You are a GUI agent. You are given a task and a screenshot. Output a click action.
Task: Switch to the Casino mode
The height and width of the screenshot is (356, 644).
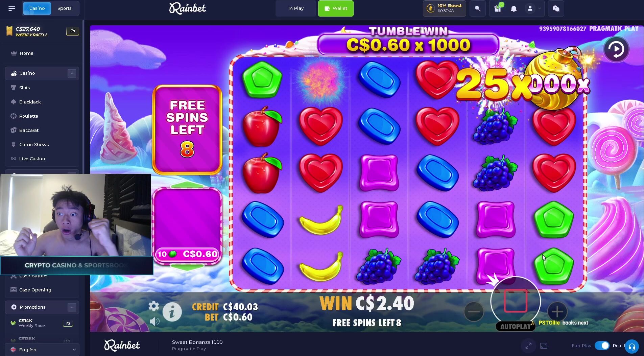[x=37, y=8]
